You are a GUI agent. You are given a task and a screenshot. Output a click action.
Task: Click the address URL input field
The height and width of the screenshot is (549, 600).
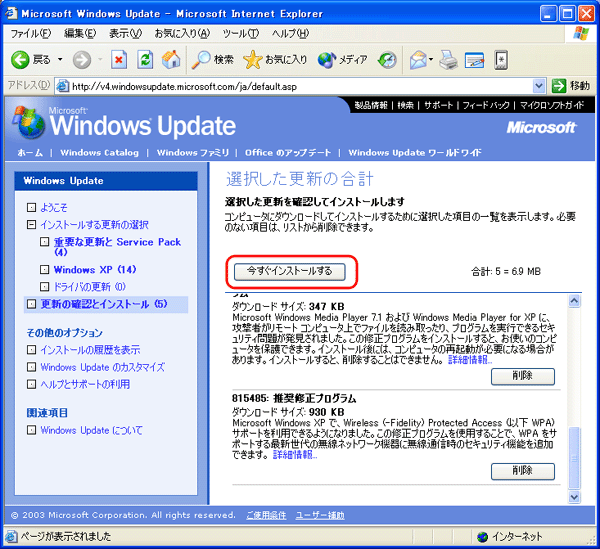[300, 86]
